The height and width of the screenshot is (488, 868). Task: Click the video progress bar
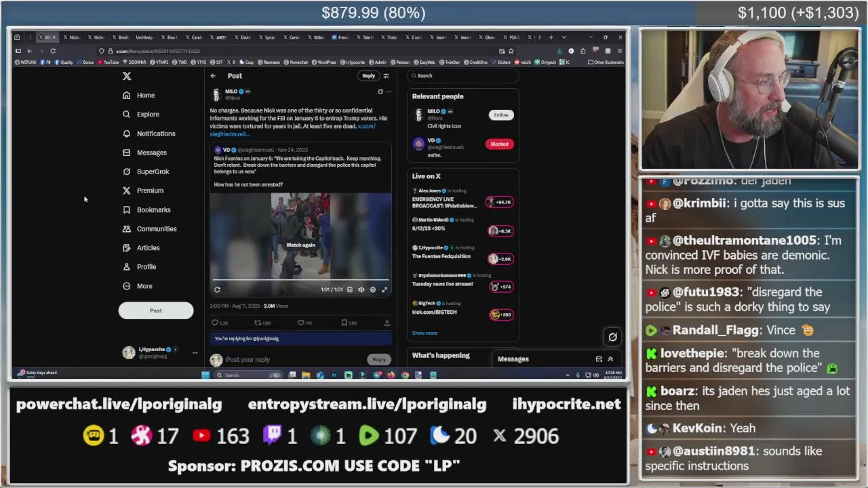[x=300, y=280]
